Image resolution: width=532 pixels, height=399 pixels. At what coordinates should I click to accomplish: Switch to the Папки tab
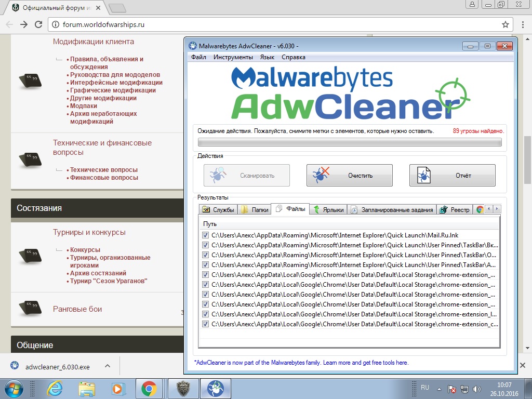tap(255, 210)
